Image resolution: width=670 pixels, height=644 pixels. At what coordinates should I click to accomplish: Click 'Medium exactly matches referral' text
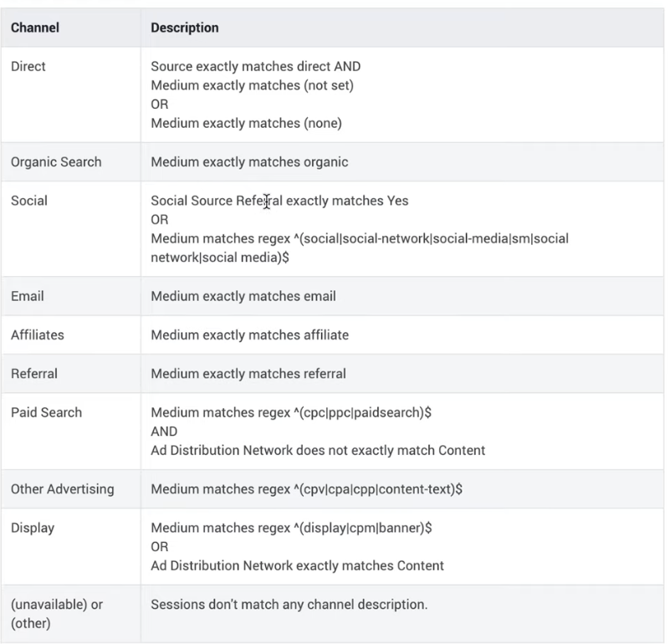pyautogui.click(x=248, y=374)
